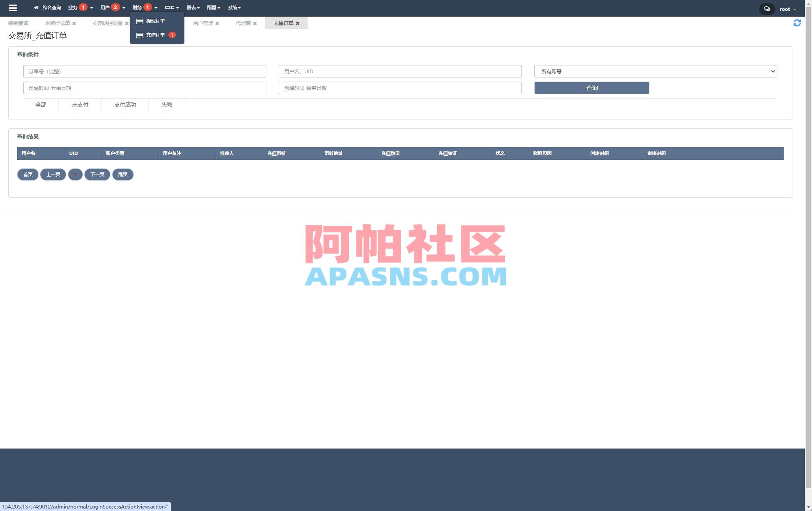The width and height of the screenshot is (812, 511).
Task: Click the refresh icon near tabs
Action: pos(797,23)
